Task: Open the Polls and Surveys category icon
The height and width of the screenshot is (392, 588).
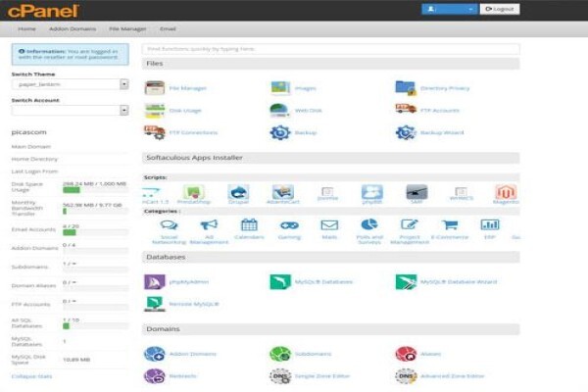Action: [x=369, y=224]
